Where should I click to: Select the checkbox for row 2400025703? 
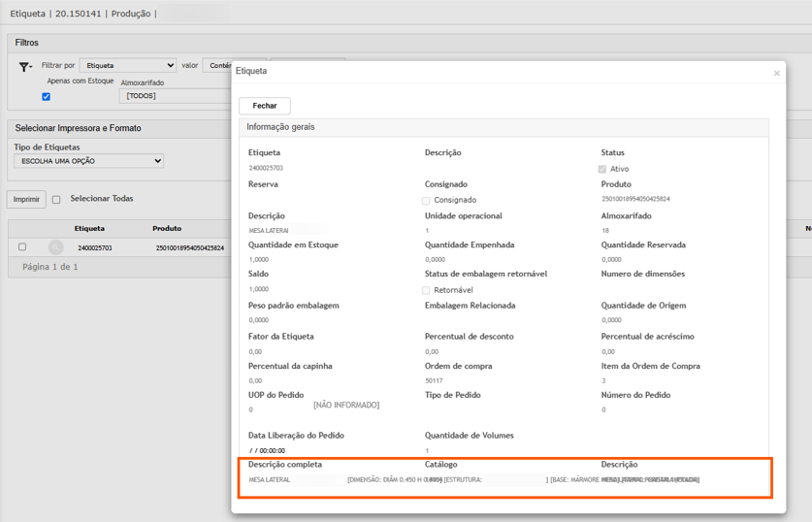point(22,247)
